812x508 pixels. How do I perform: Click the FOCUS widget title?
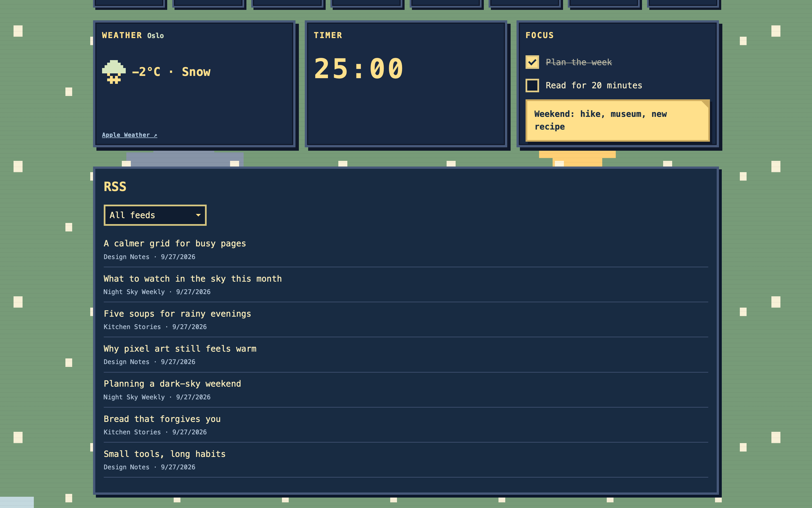pyautogui.click(x=540, y=35)
